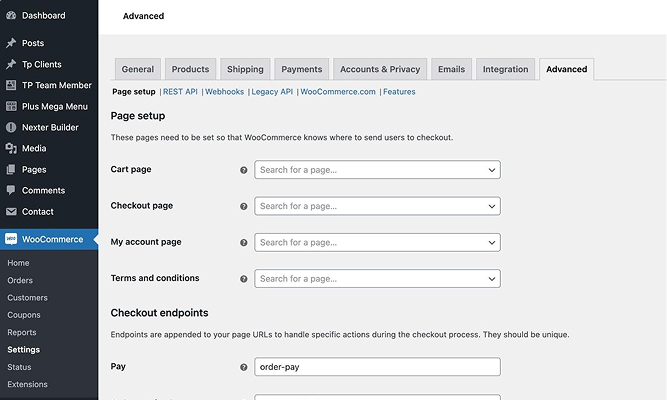
Task: Open the Legacy API link
Action: [272, 91]
